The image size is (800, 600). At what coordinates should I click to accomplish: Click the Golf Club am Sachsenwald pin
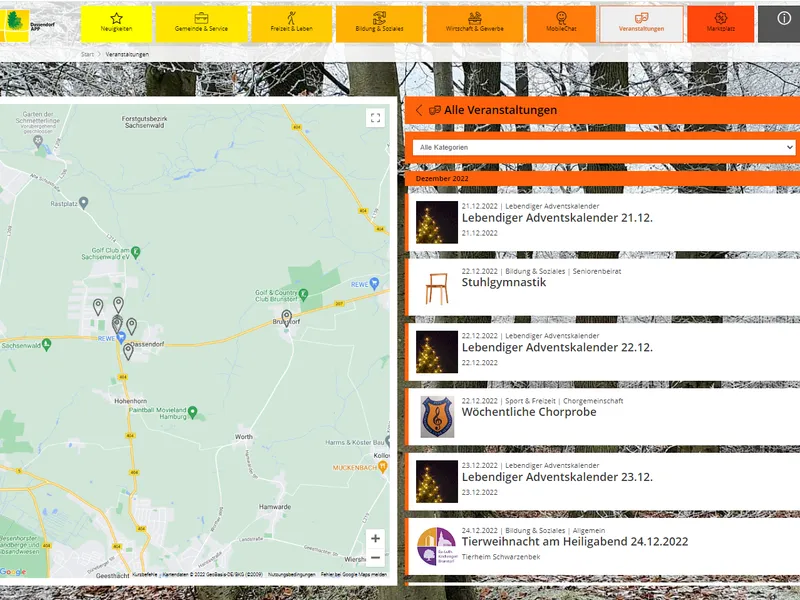click(136, 252)
